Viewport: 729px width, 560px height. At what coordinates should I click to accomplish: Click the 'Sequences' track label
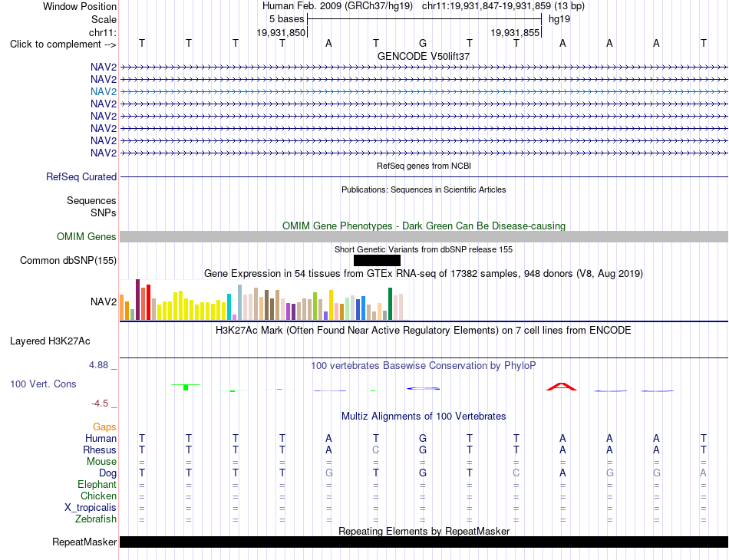tap(91, 200)
